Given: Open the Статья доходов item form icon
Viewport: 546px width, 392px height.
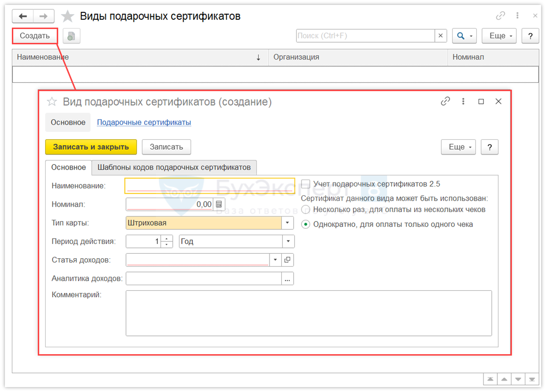Looking at the screenshot, I should coord(288,260).
